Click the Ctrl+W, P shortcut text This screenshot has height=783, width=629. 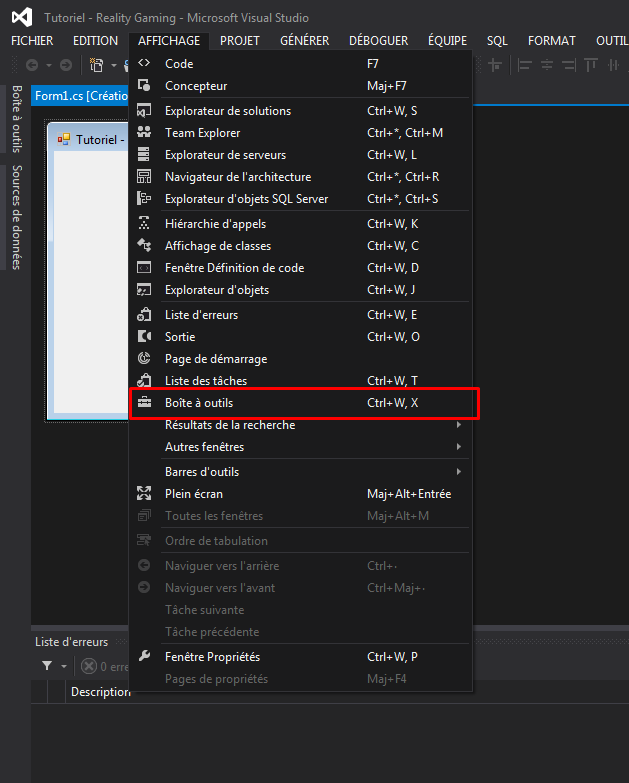pyautogui.click(x=392, y=657)
